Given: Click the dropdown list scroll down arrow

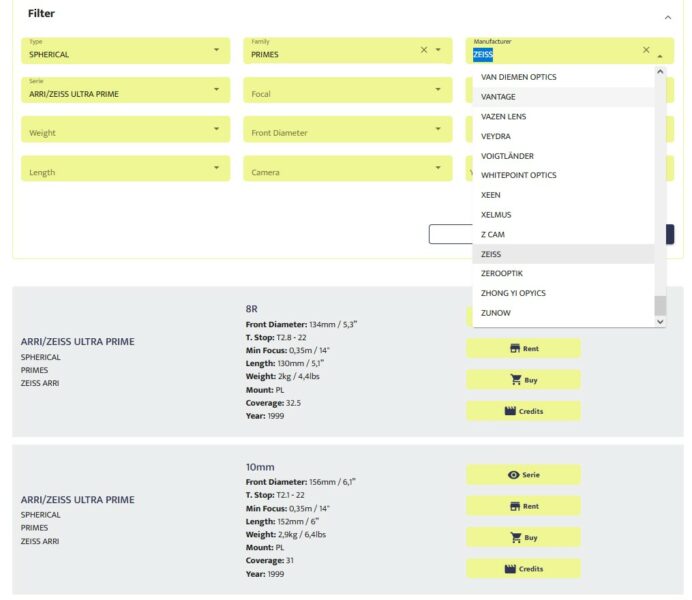Looking at the screenshot, I should coord(660,322).
